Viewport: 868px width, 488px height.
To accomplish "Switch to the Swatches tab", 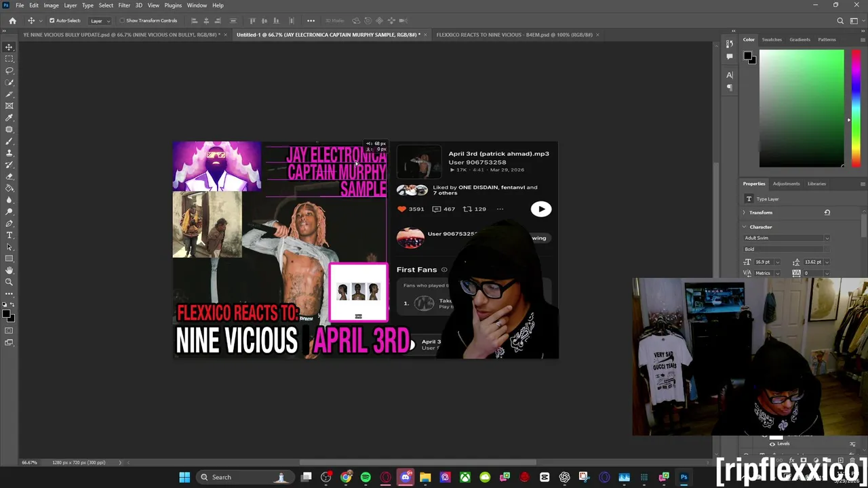I will (x=772, y=39).
